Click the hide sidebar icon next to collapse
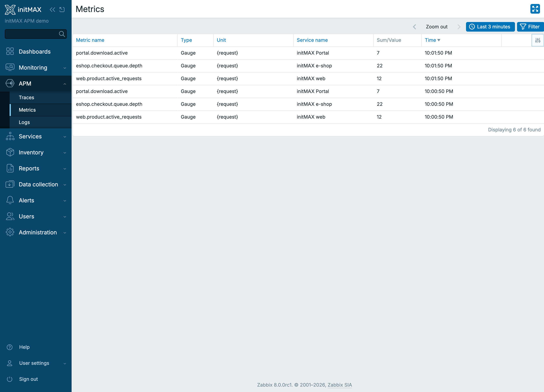Image resolution: width=544 pixels, height=392 pixels. click(x=62, y=10)
